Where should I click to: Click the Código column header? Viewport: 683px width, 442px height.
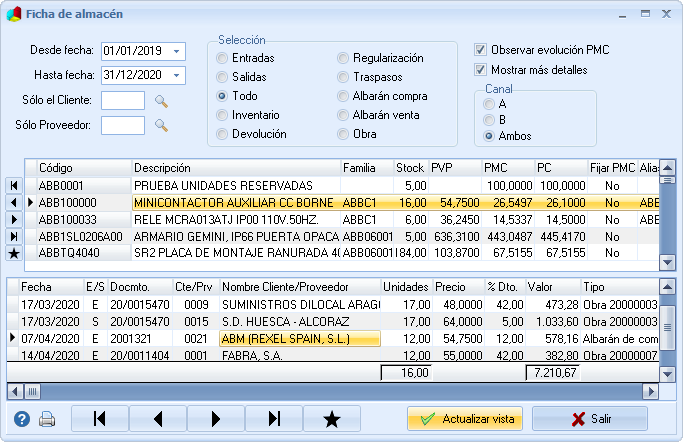coord(85,168)
